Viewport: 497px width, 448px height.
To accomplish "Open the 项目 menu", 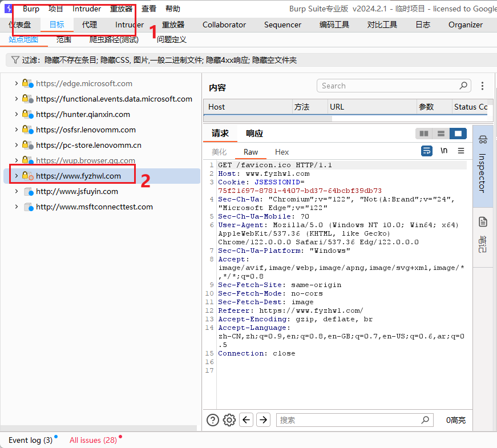I will (x=55, y=9).
